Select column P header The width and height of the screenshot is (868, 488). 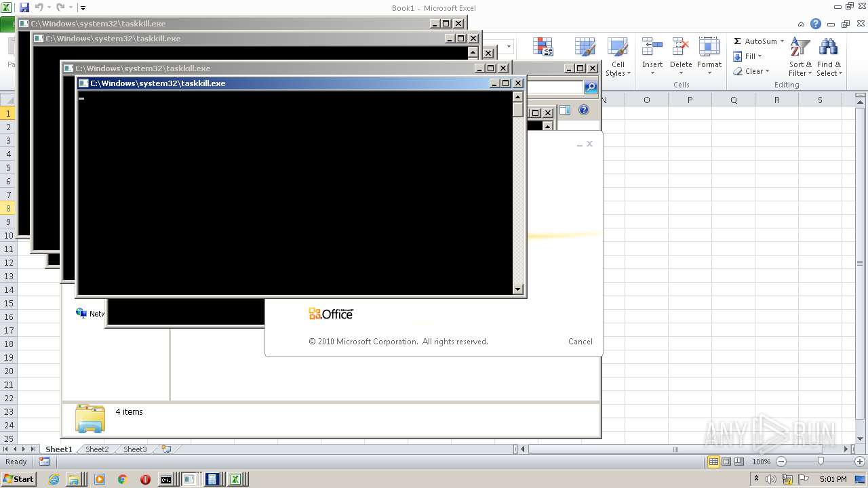point(690,100)
